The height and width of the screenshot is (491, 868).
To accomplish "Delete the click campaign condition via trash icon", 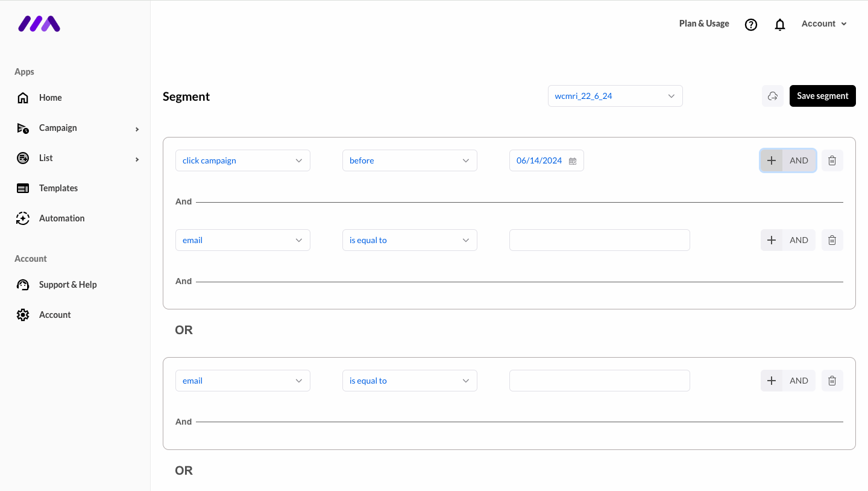I will tap(832, 160).
